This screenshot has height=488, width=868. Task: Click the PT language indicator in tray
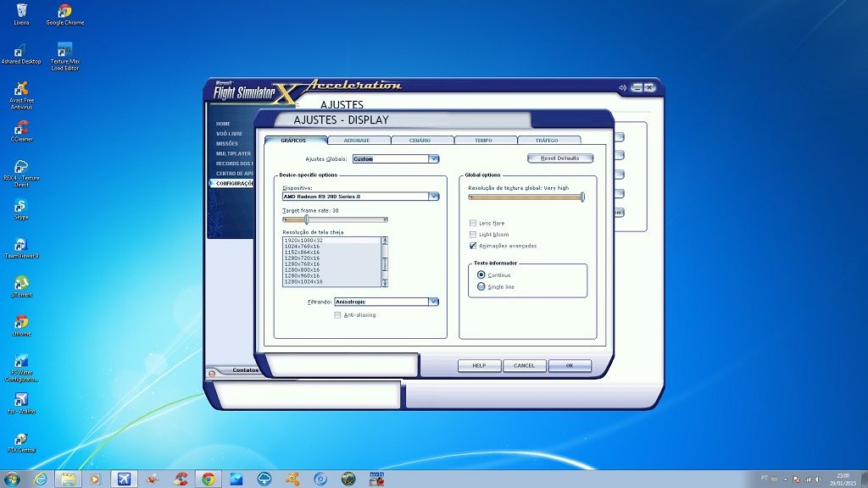point(765,478)
